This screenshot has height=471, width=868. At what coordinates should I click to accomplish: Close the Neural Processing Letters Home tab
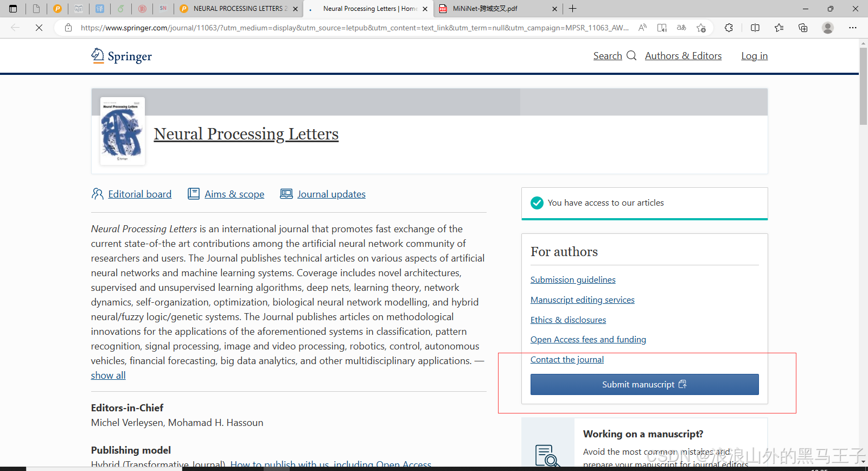point(425,9)
